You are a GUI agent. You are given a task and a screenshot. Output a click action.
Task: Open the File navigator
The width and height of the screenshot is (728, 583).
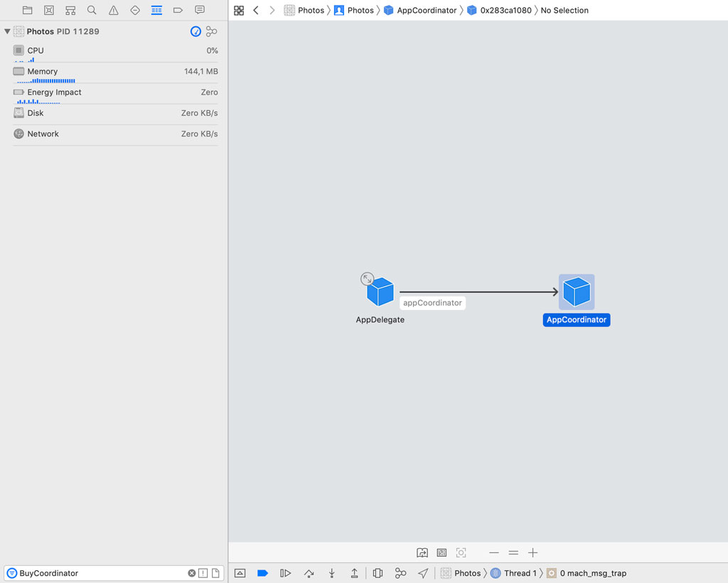pyautogui.click(x=27, y=10)
